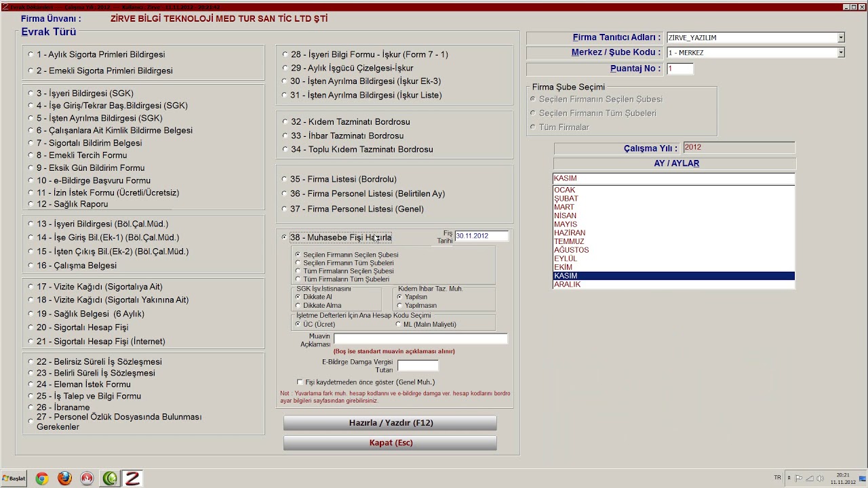Open Firma Tanıtıcı Adları dropdown
Image resolution: width=868 pixels, height=488 pixels.
pyautogui.click(x=841, y=38)
